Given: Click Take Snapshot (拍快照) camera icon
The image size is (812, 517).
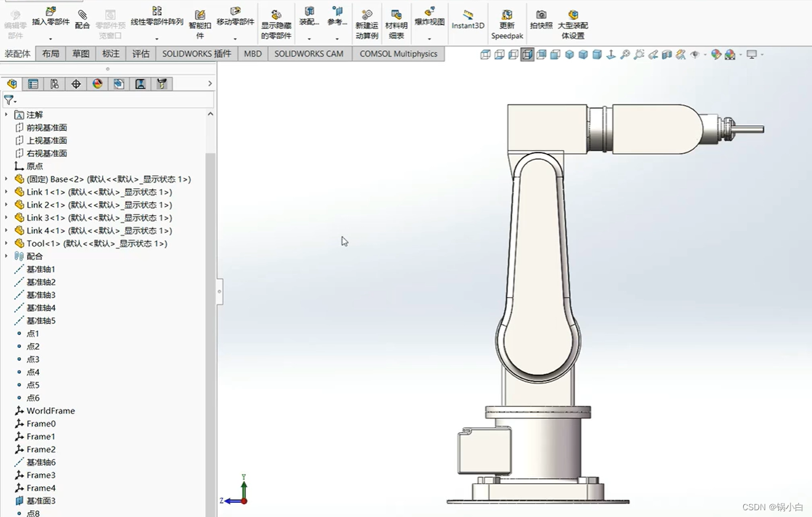Looking at the screenshot, I should 541,15.
